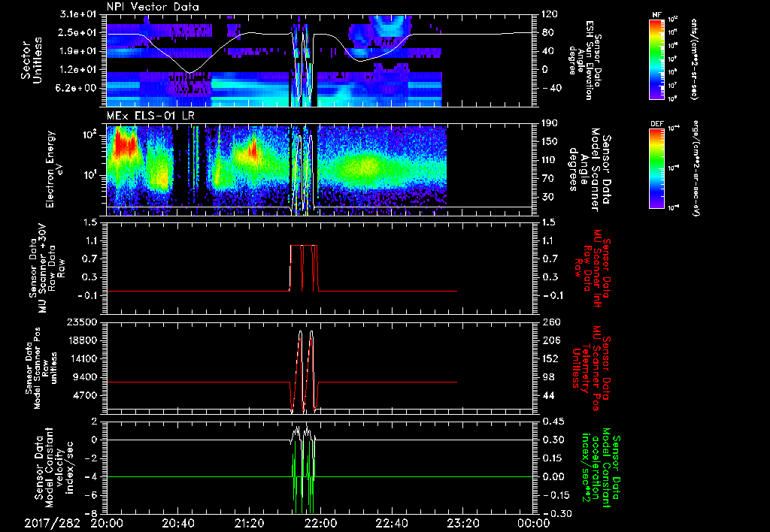Click the 'DEF' label above color bar
The width and height of the screenshot is (770, 532).
[656, 124]
